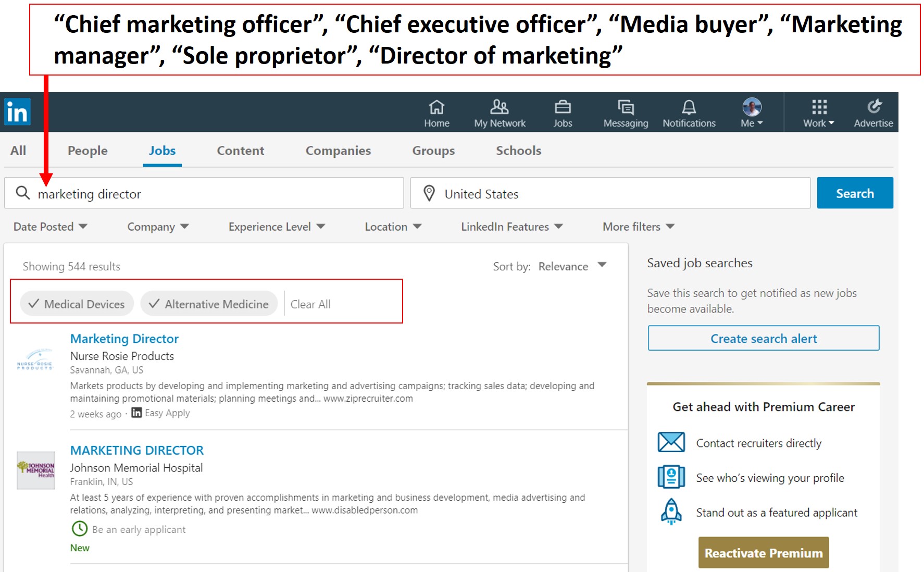Click the envelope icon for contacting recruiters
Screen dimensions: 924x572
[671, 442]
